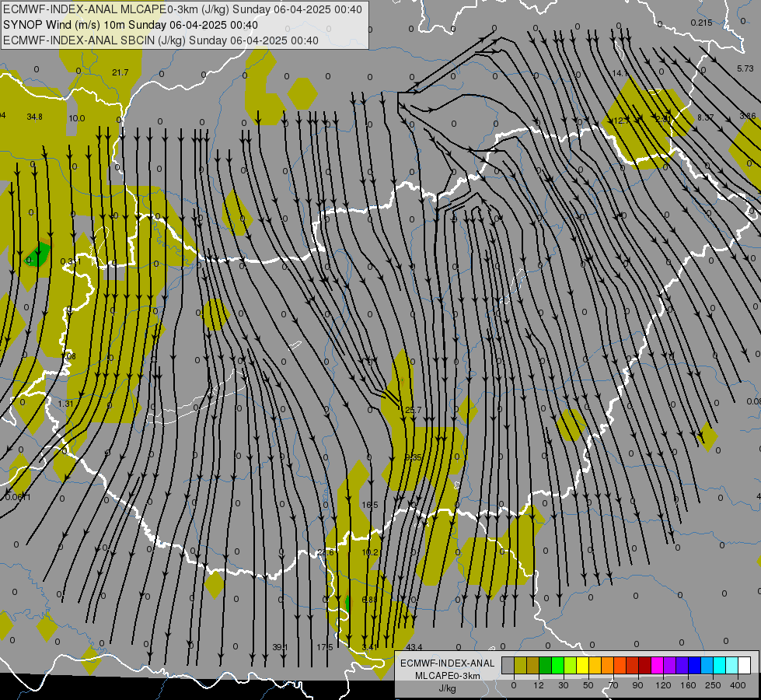Image resolution: width=761 pixels, height=700 pixels.
Task: Click the 43.4 data value on map
Action: (x=414, y=647)
